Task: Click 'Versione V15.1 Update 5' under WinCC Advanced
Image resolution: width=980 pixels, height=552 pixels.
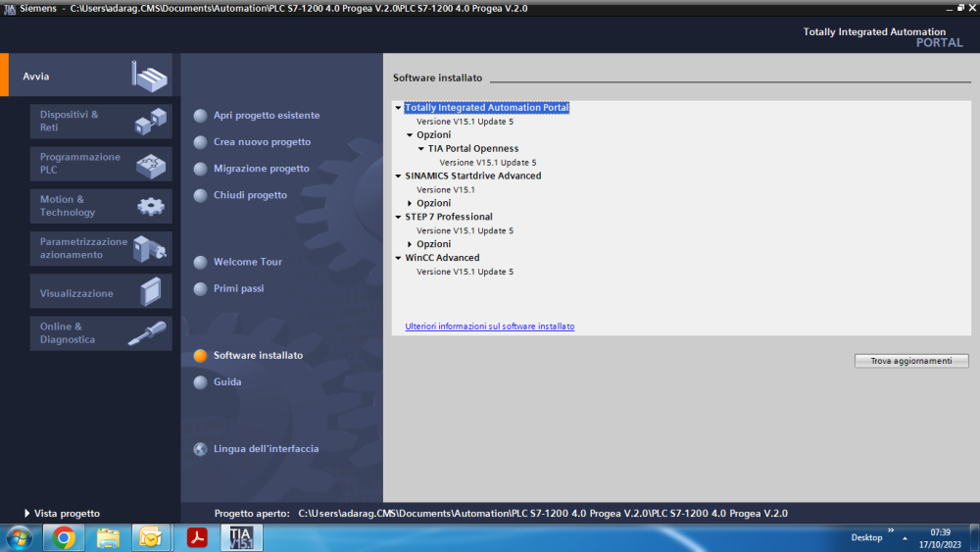Action: pos(465,272)
